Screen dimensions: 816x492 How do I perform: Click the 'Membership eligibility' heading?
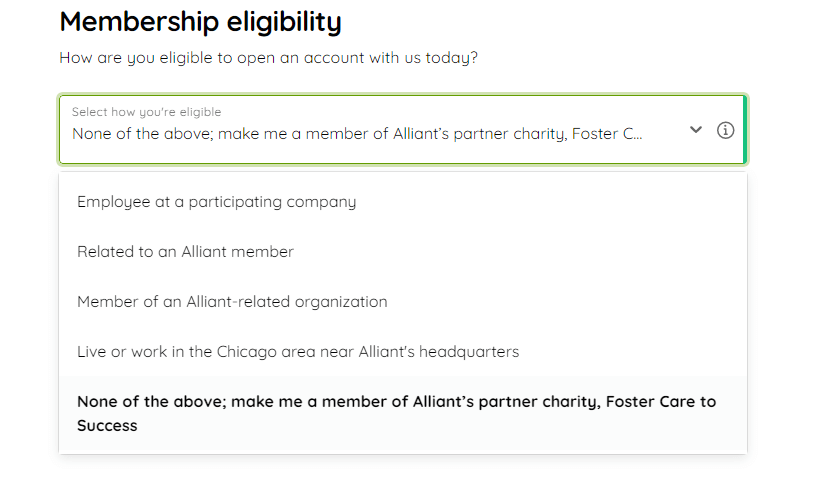coord(200,22)
